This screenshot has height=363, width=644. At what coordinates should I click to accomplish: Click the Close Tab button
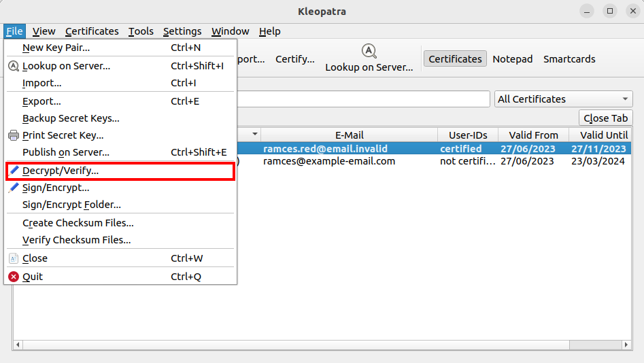605,118
